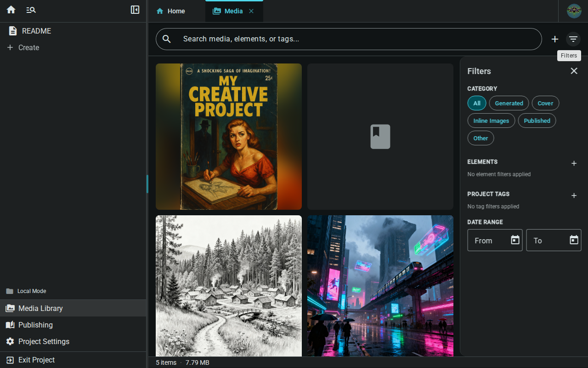Open the My Creative Project cover thumbnail
This screenshot has width=588, height=368.
tap(229, 137)
